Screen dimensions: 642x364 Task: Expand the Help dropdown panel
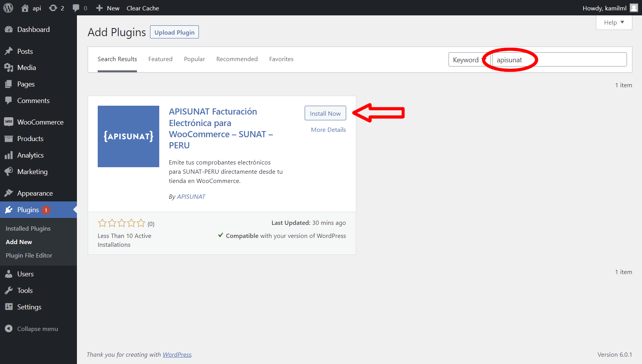(x=614, y=22)
